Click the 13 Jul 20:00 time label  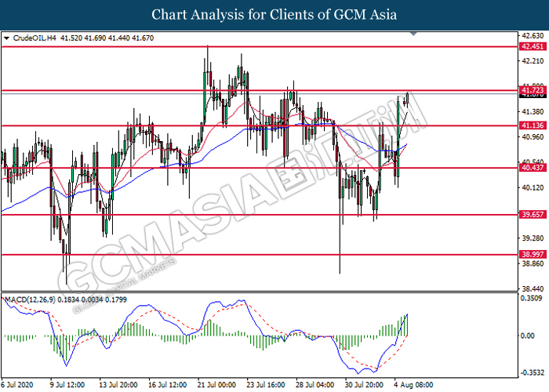(118, 385)
